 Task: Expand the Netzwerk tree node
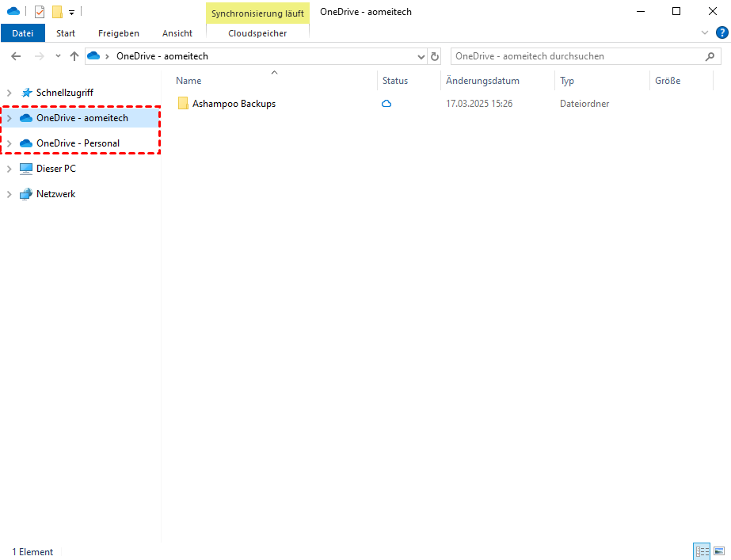(x=9, y=194)
